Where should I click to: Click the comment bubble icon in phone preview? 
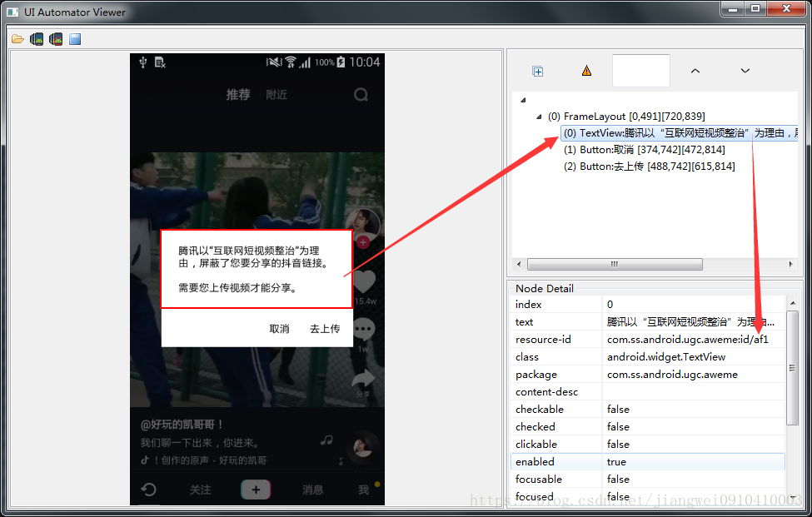point(364,329)
